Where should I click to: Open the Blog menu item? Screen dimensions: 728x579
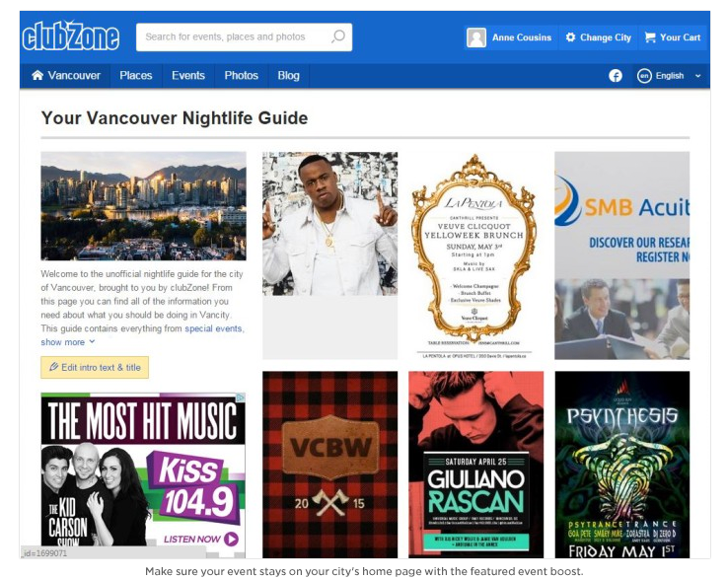(x=288, y=75)
